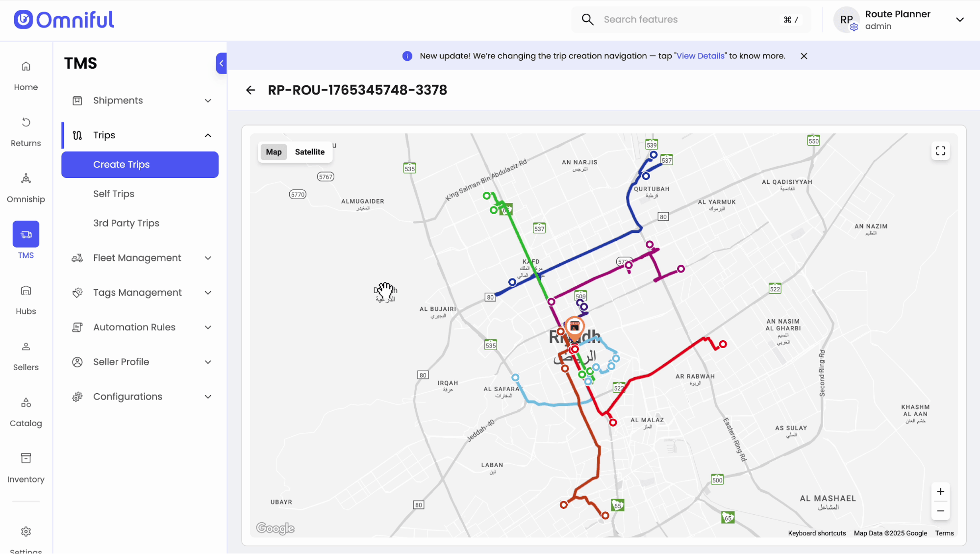Image resolution: width=980 pixels, height=554 pixels.
Task: Click the orange hub marker on map
Action: tap(575, 327)
